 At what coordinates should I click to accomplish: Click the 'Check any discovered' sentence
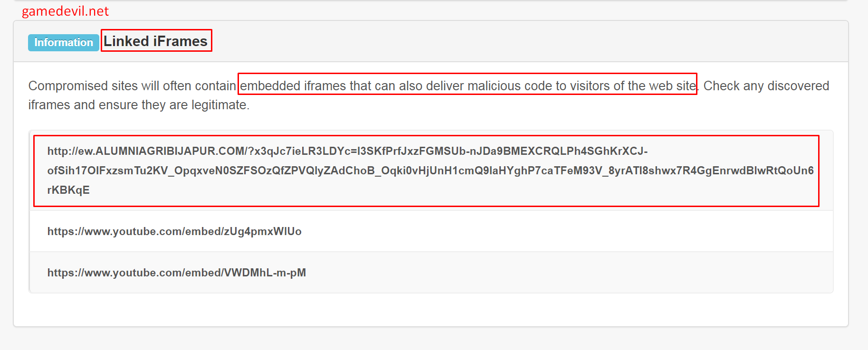click(x=766, y=86)
